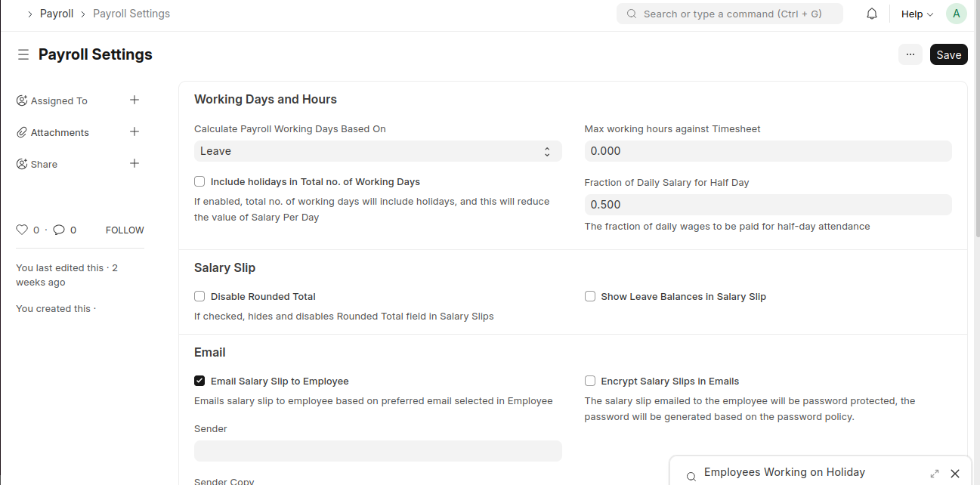Image resolution: width=980 pixels, height=485 pixels.
Task: Save the Payroll Settings
Action: tap(948, 54)
